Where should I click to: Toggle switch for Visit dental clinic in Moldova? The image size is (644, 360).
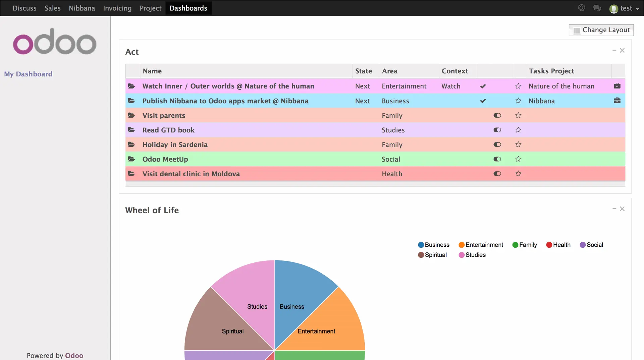click(x=497, y=174)
